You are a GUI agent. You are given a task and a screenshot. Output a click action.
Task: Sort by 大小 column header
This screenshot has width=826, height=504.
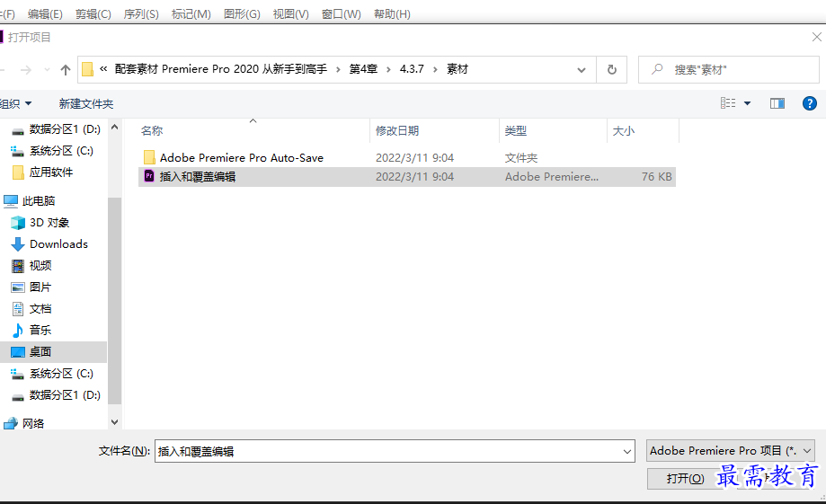point(624,130)
